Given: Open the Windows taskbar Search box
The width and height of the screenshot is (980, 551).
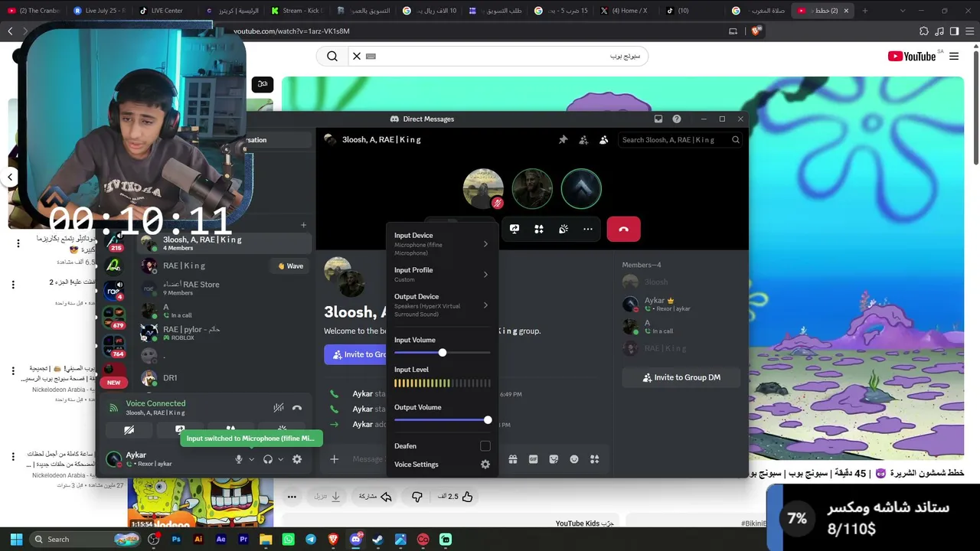Looking at the screenshot, I should click(x=85, y=540).
